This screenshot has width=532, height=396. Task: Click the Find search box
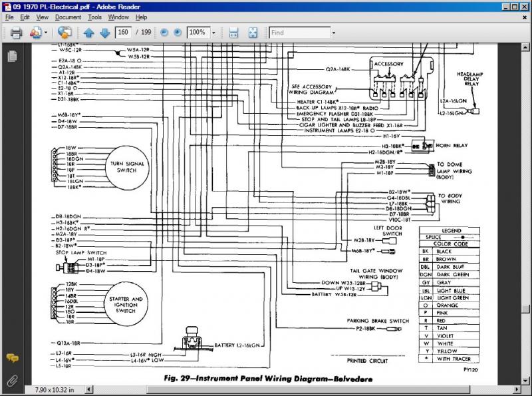point(300,32)
